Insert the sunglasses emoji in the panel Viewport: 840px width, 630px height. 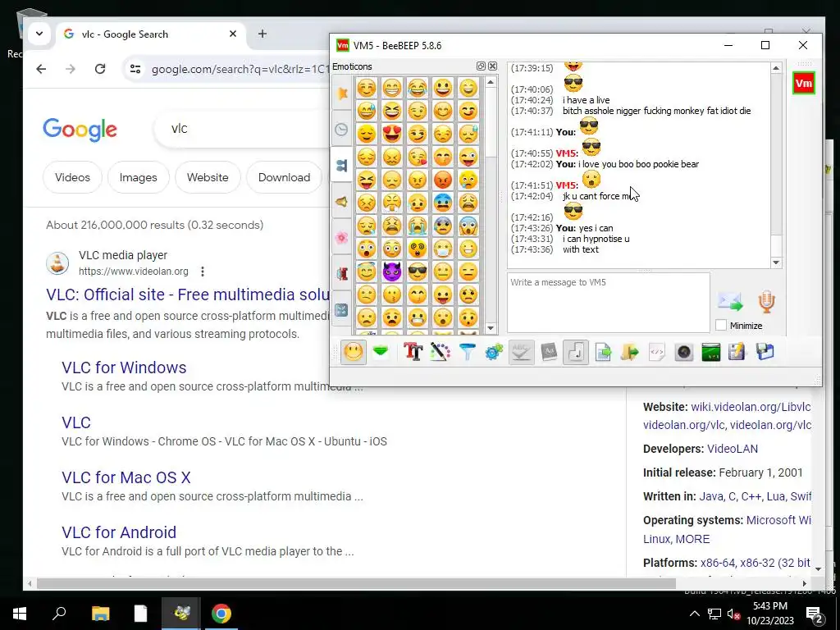418,272
